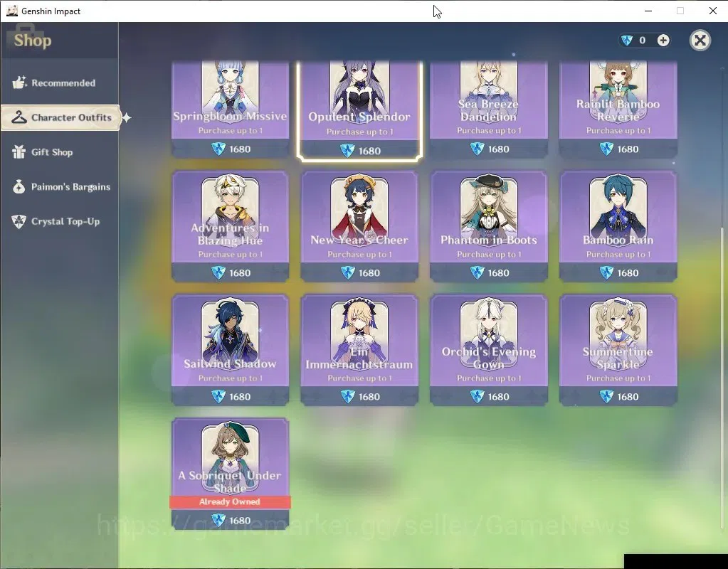The image size is (728, 569).
Task: Select the Opulent Splendor outfit card
Action: 360,110
